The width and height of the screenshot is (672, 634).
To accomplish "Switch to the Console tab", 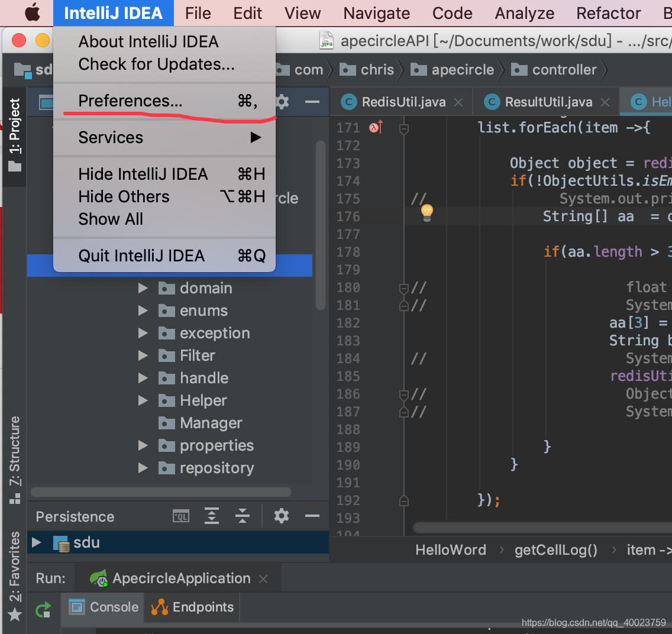I will [104, 607].
